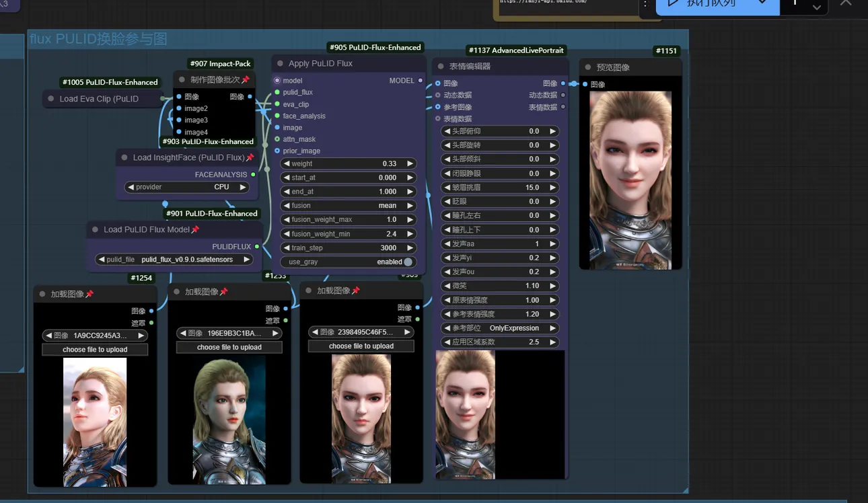The image size is (868, 503).
Task: Collapse the Load InsightFace node title dot
Action: [124, 157]
